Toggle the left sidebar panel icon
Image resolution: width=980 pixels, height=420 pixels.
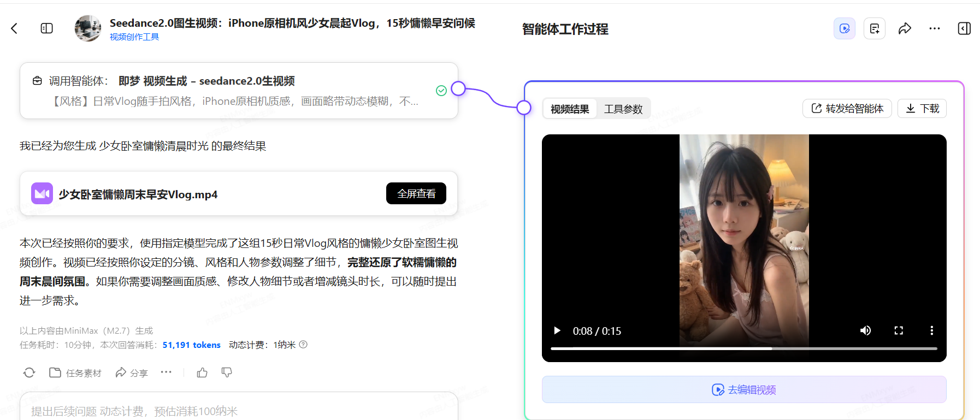47,28
